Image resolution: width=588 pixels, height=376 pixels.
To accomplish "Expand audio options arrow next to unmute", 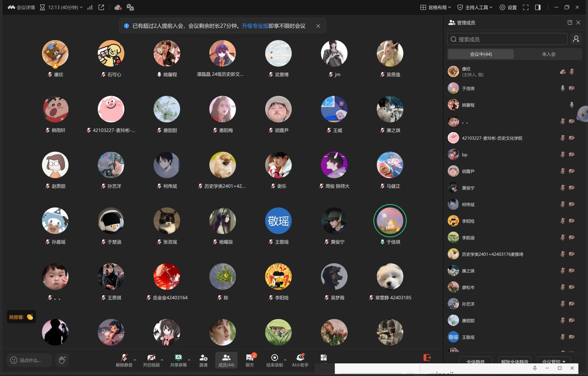I will coord(135,360).
